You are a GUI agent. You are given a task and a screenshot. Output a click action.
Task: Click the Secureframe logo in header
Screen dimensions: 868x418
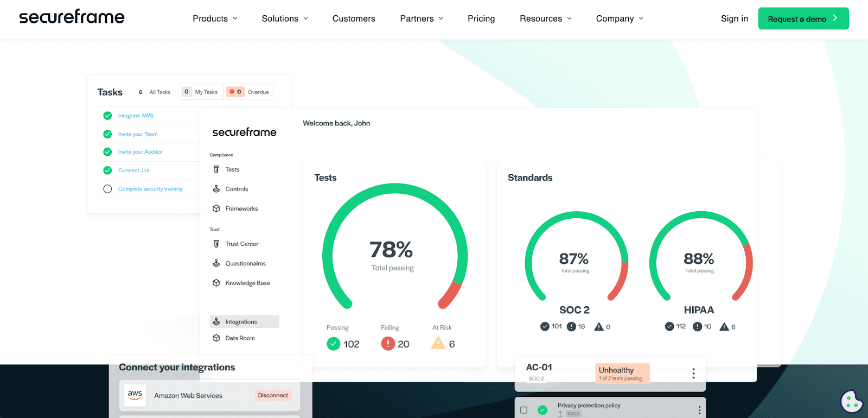[72, 17]
